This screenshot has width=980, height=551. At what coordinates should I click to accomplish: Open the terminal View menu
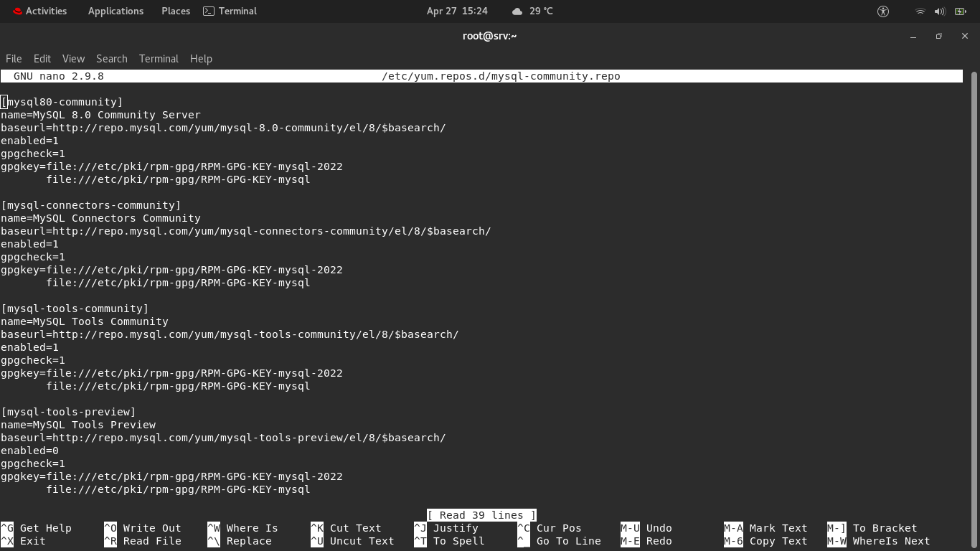tap(73, 59)
